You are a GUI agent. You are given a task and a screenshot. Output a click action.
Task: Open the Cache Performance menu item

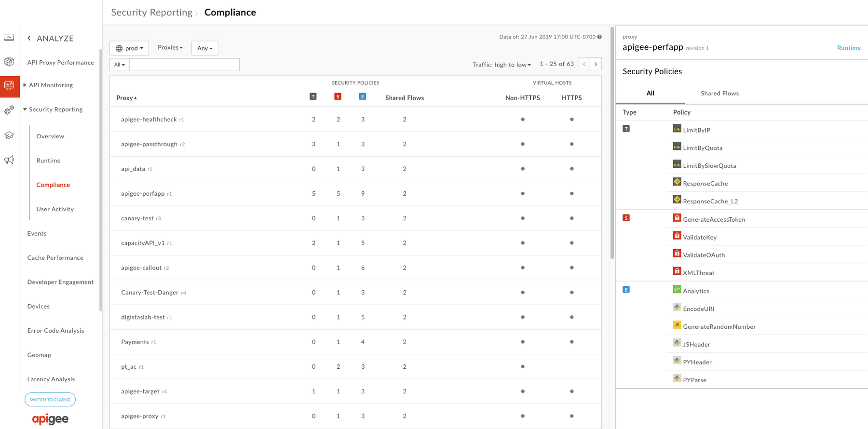point(55,258)
